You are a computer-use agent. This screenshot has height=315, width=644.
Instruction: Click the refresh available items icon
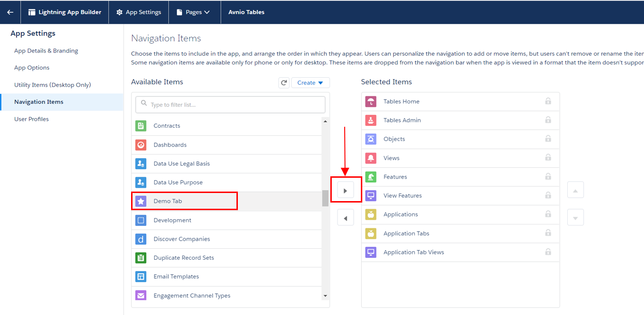point(284,83)
